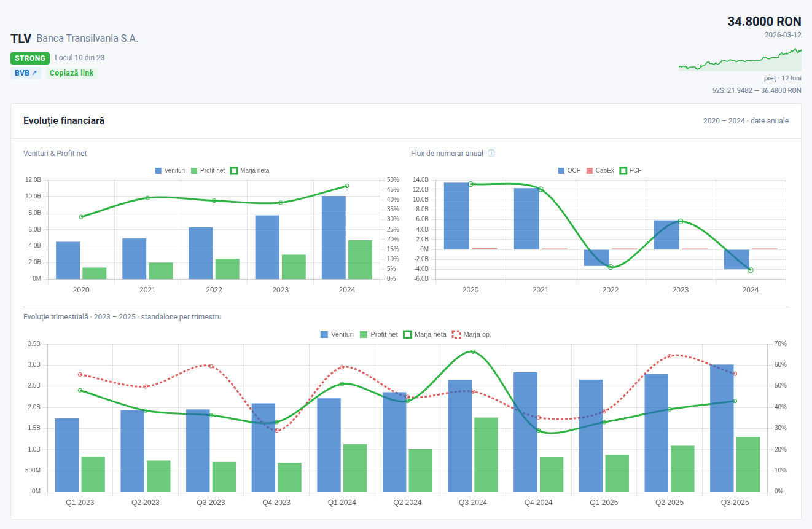Toggle Marjă op. legend in quarterly chart
This screenshot has width=812, height=529.
click(x=472, y=334)
